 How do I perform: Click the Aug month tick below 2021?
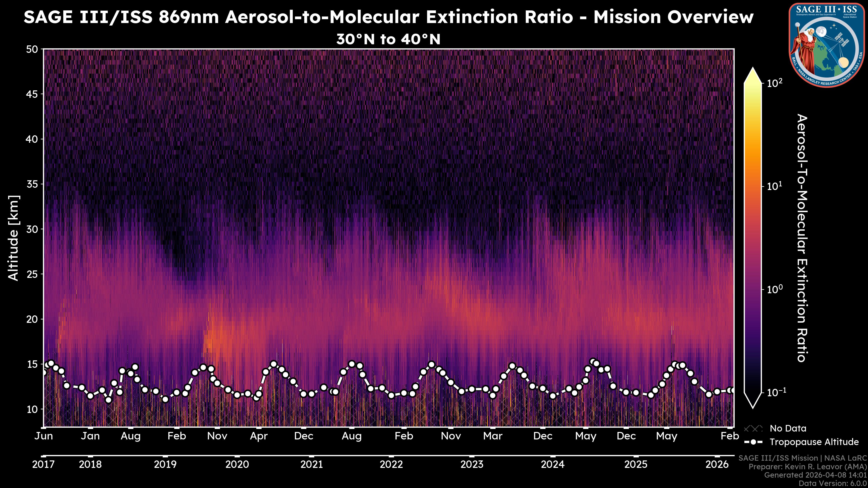coord(351,436)
